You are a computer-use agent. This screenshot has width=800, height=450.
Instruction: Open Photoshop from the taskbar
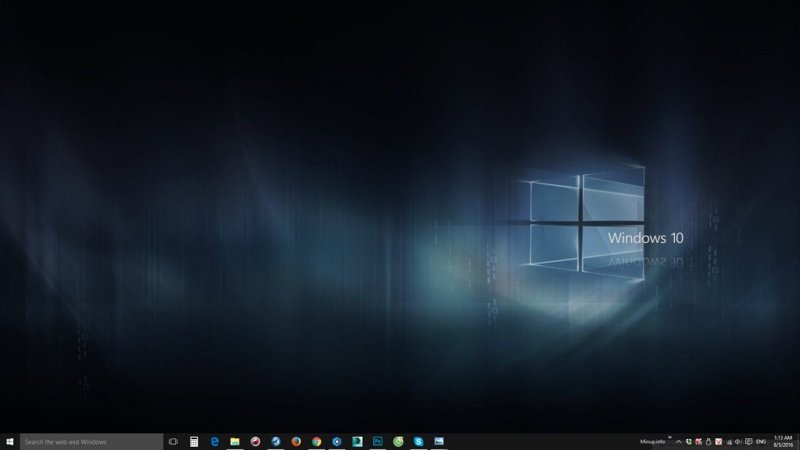(x=378, y=442)
